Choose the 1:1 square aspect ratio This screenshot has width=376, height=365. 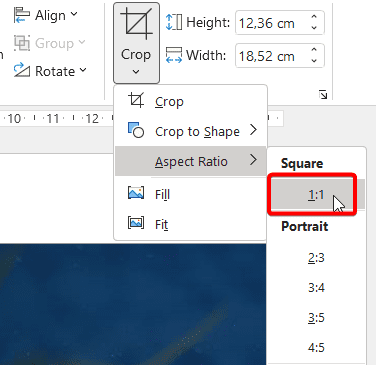[x=316, y=194]
